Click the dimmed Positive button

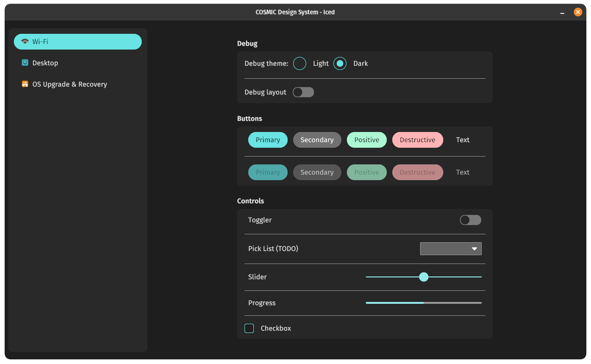(367, 172)
